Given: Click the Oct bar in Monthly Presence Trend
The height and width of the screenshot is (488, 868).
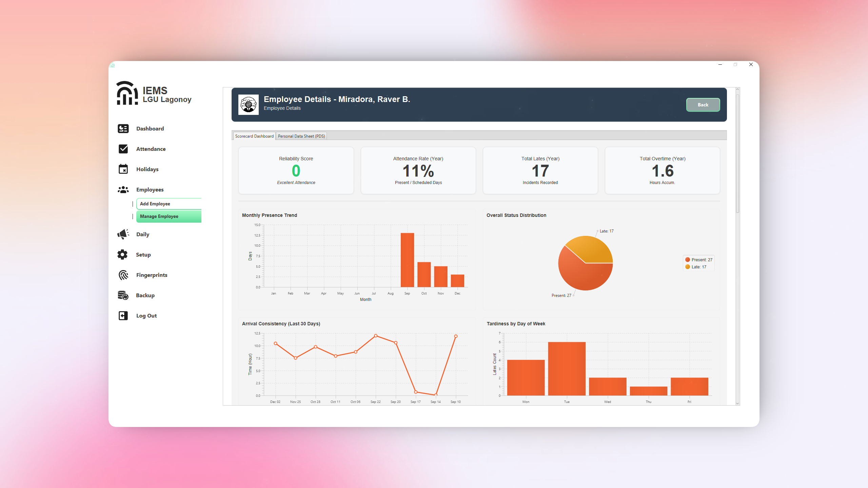Looking at the screenshot, I should pyautogui.click(x=424, y=274).
